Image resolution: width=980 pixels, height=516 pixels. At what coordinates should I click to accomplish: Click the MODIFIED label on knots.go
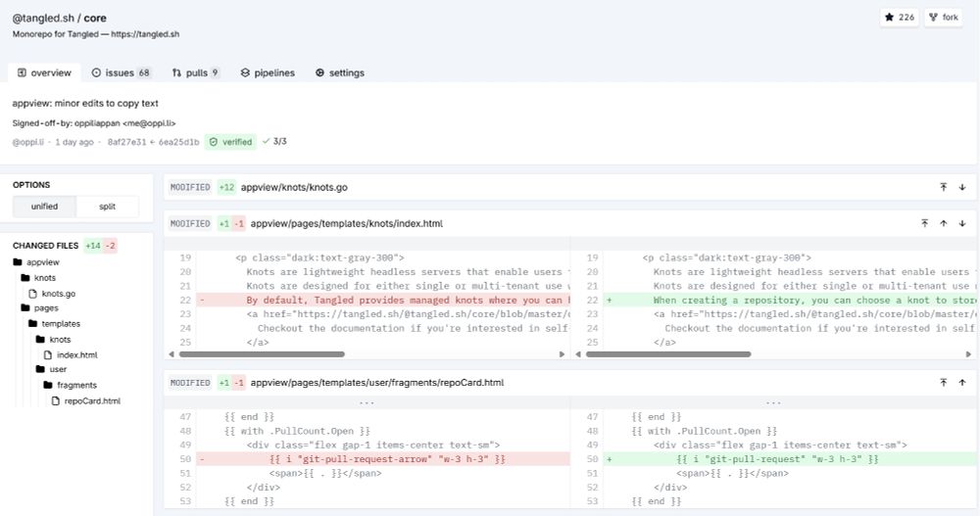coord(190,187)
